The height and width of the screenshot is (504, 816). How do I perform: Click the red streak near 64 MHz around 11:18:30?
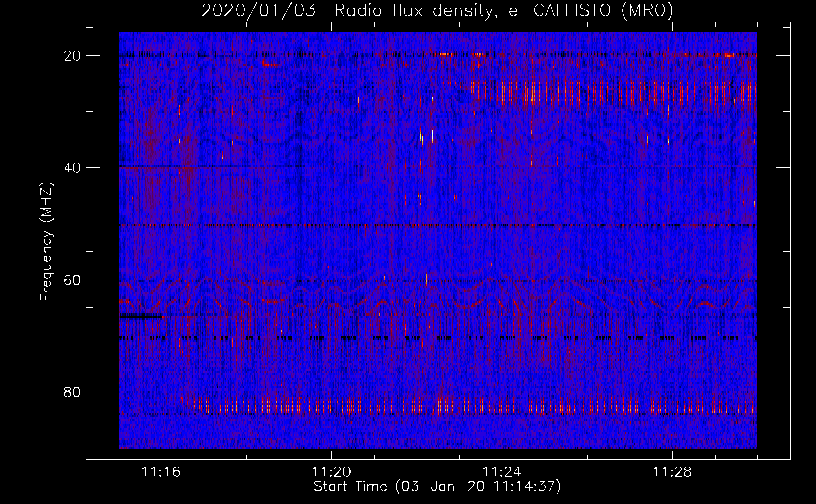click(x=271, y=301)
